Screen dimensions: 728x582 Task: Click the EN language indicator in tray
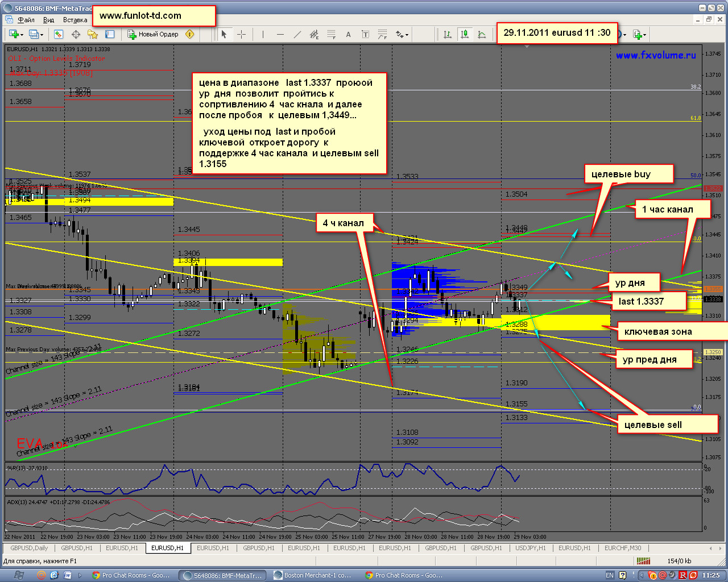[x=610, y=575]
